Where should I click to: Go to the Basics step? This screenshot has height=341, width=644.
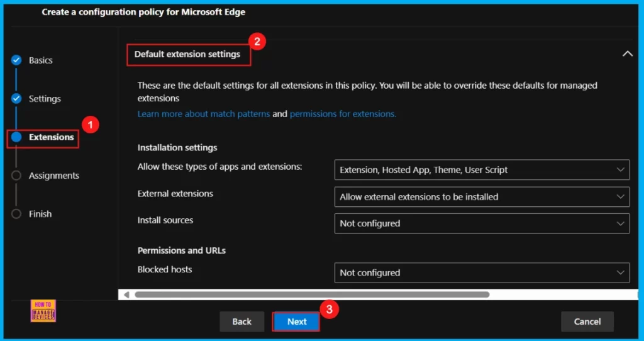tap(41, 60)
